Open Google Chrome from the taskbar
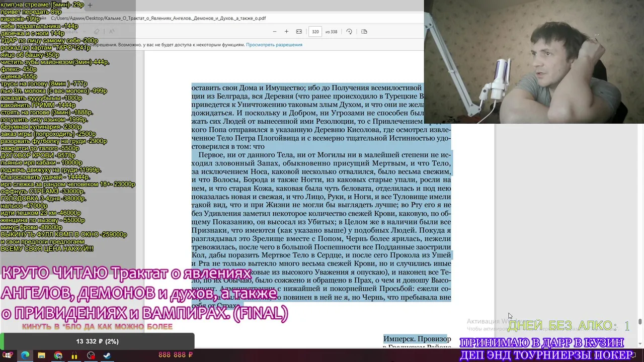 (58, 355)
